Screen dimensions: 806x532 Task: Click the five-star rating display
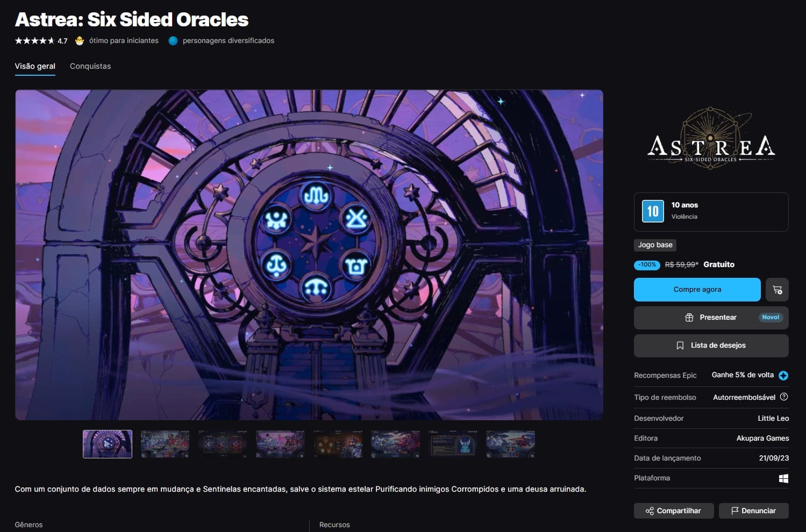34,41
